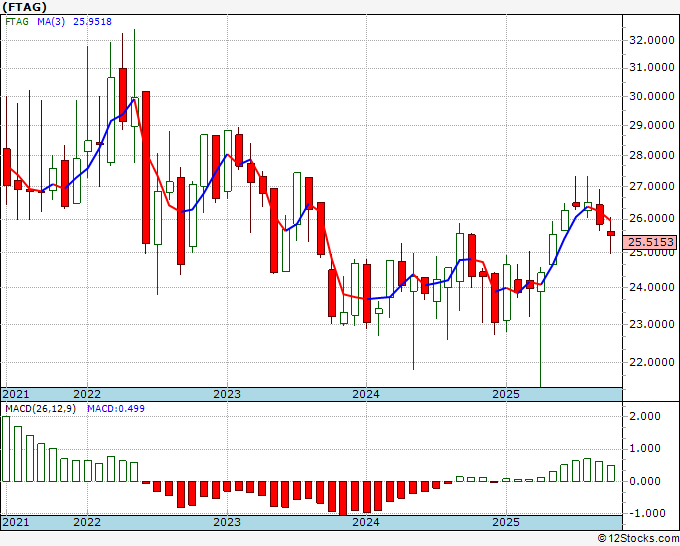Click 2021 on the price chart axis
The image size is (680, 546).
(x=16, y=394)
